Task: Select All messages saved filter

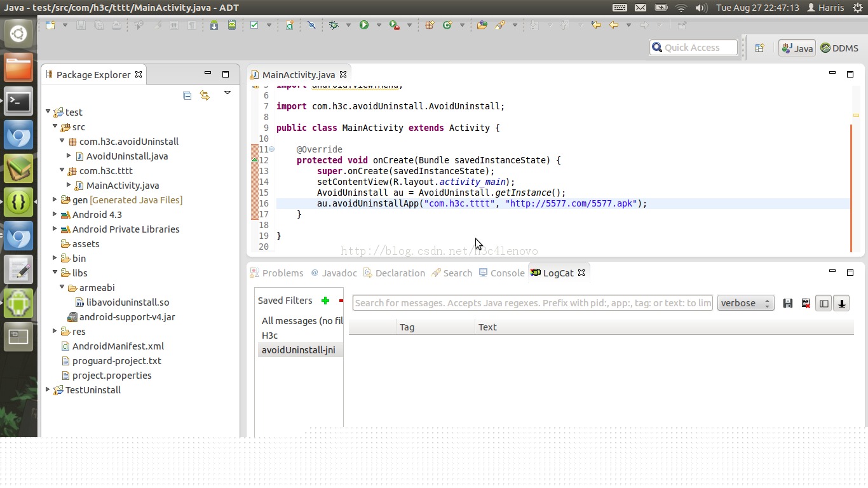Action: (302, 321)
